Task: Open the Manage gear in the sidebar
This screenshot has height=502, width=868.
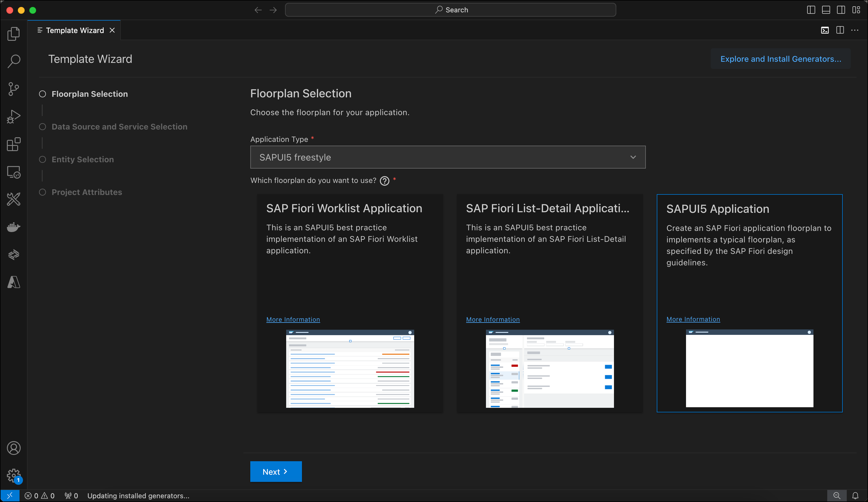Action: [x=14, y=476]
